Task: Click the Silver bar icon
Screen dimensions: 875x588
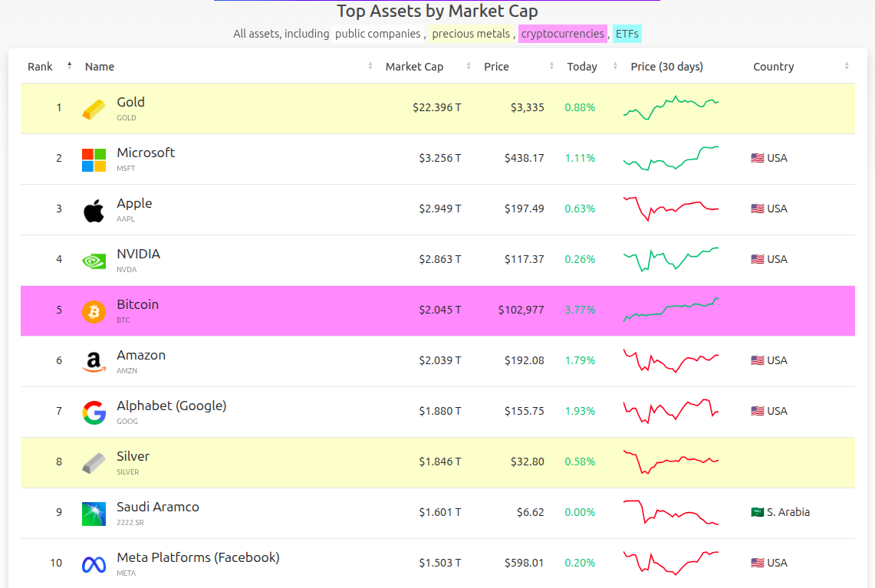Action: coord(94,464)
